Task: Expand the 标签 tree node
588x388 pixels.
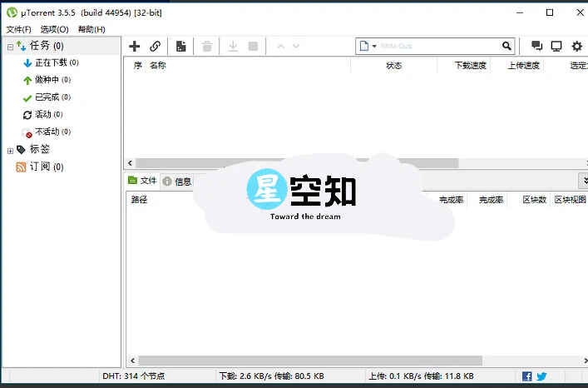Action: [x=10, y=151]
